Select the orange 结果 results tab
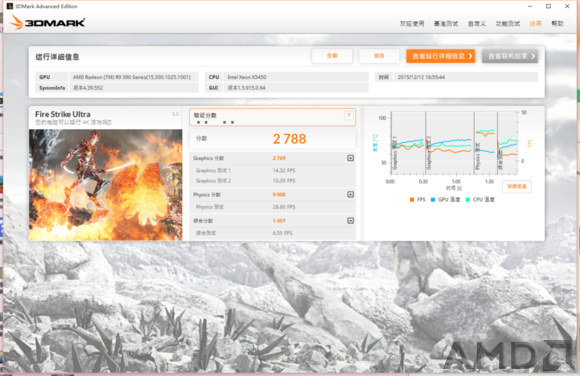Viewport: 580px width, 376px height. tap(535, 23)
